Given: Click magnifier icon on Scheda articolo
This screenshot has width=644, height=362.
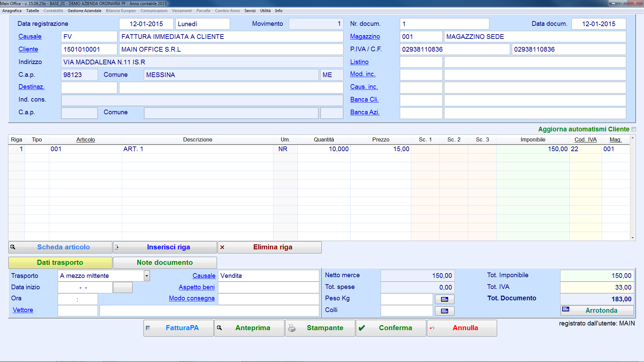Looking at the screenshot, I should point(13,247).
